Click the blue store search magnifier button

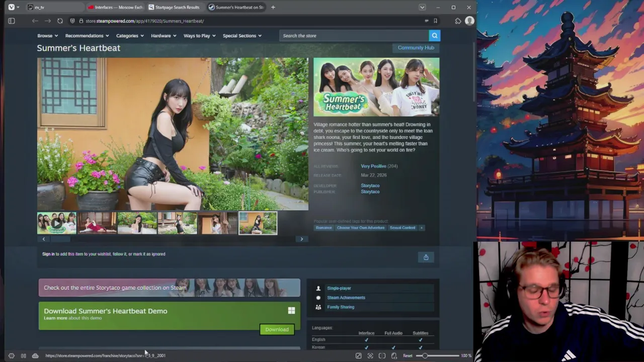435,36
